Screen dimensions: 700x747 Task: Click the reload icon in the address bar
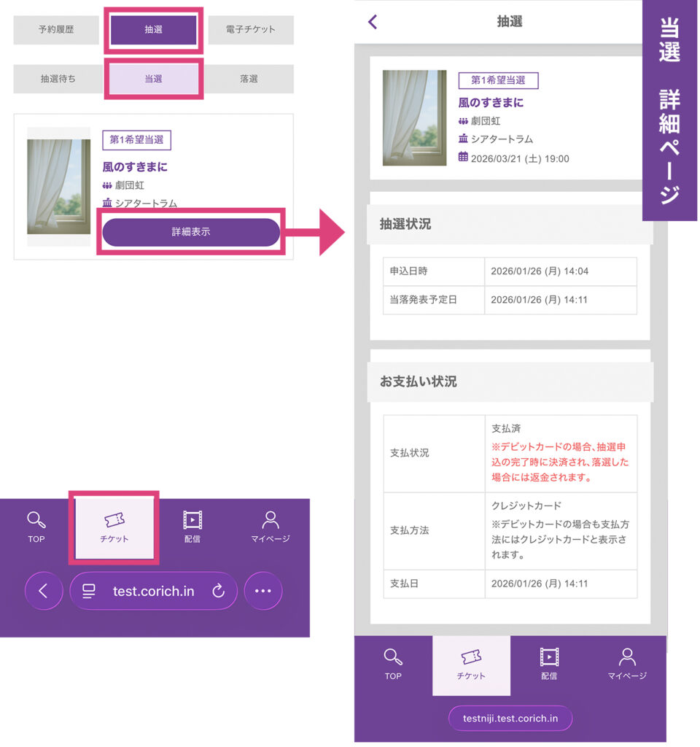pos(218,591)
